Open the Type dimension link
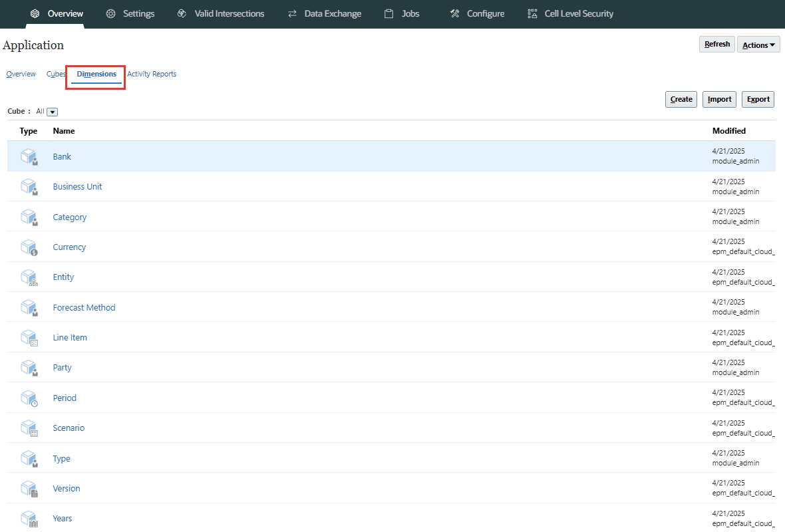 62,459
